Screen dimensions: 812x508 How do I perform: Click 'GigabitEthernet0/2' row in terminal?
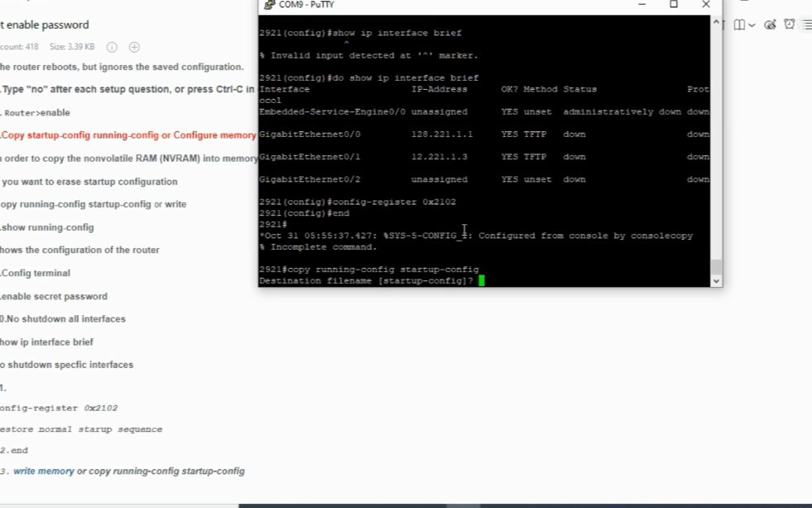[x=484, y=179]
